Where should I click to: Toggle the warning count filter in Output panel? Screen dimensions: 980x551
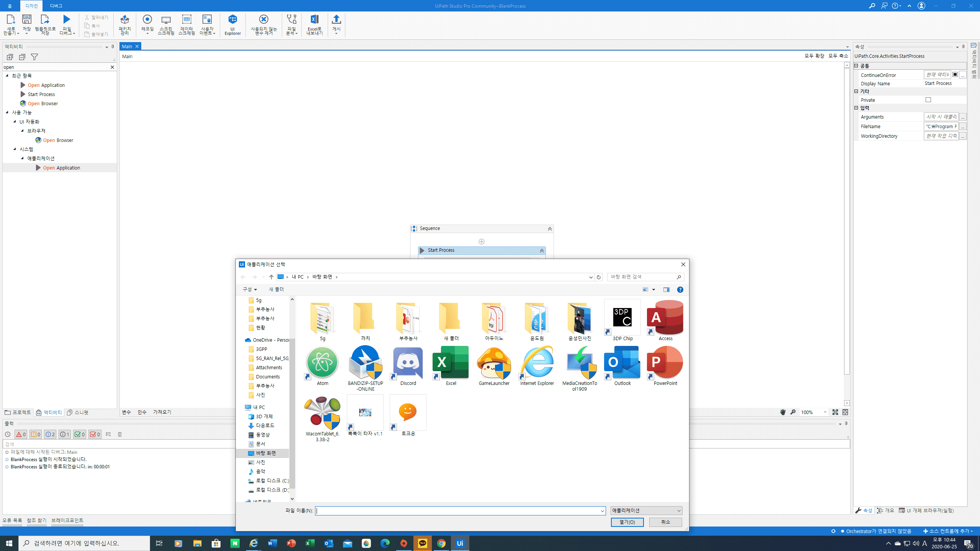tap(36, 434)
